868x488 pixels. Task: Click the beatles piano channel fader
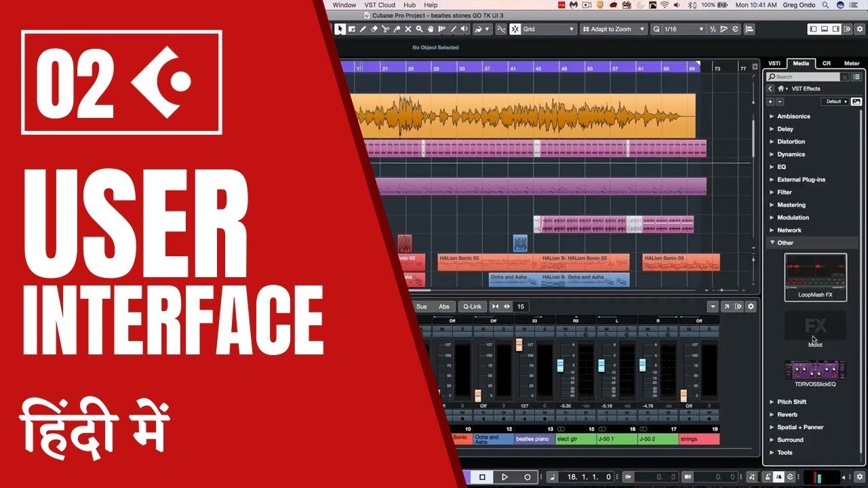[x=519, y=345]
